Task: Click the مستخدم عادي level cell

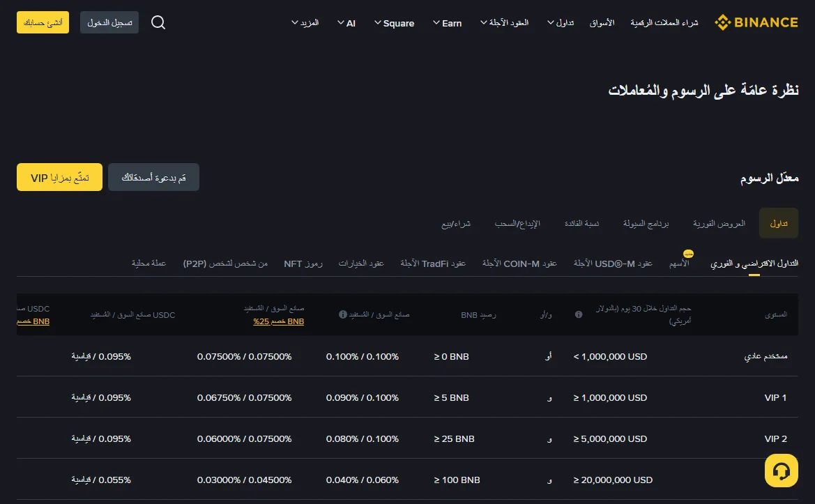Action: (766, 356)
